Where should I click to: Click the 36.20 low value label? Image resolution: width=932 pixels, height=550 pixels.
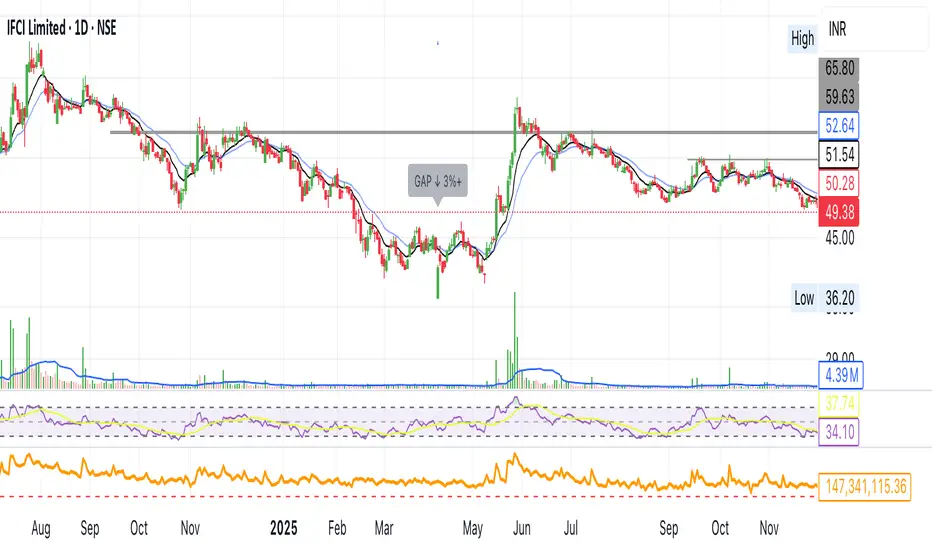tap(839, 298)
